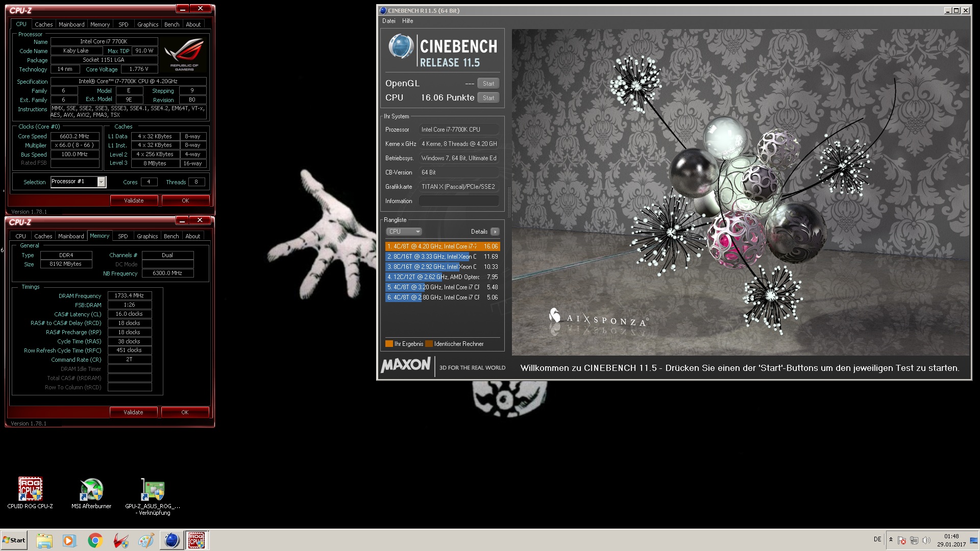Open Graphics tab in bottom CPU-Z window
This screenshot has width=980, height=551.
coord(148,236)
